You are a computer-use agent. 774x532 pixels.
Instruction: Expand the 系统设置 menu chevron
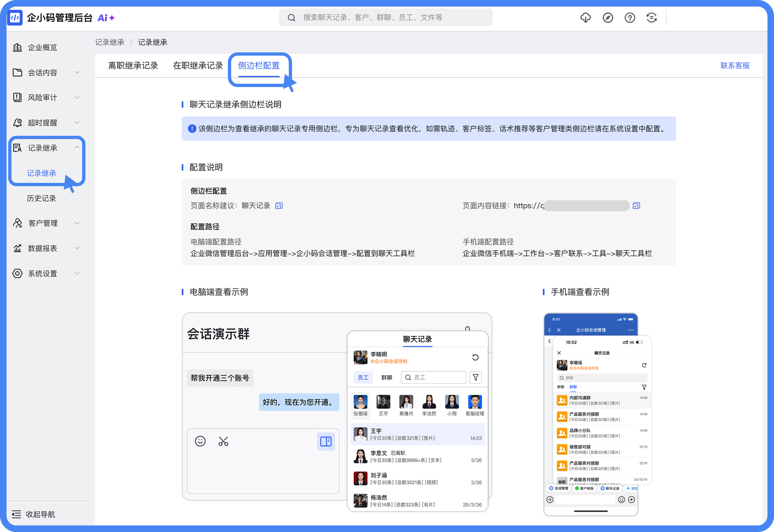pos(77,273)
